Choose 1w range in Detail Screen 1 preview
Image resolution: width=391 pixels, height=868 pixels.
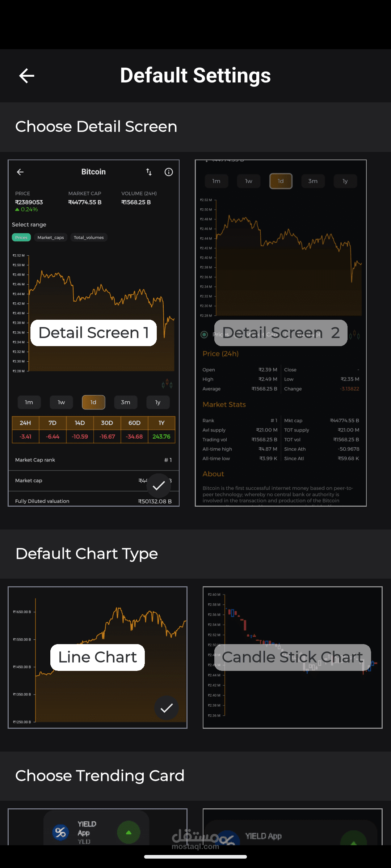pos(62,402)
